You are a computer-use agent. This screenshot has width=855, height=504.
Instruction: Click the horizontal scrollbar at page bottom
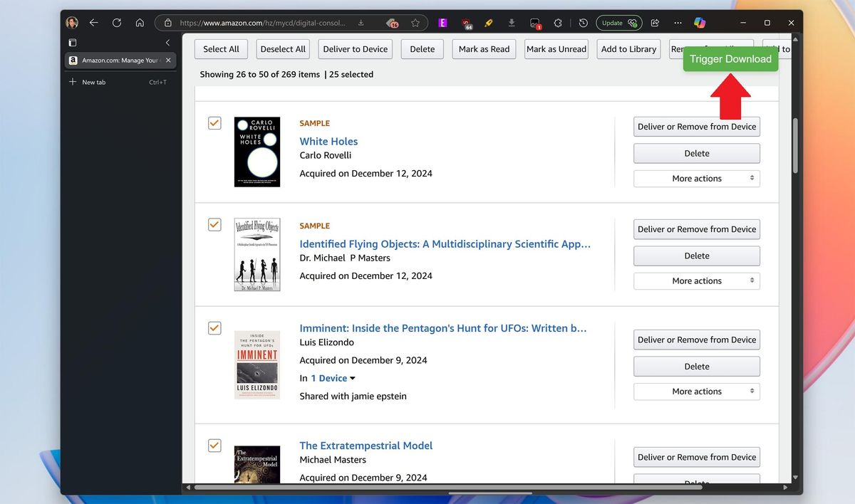coord(449,488)
